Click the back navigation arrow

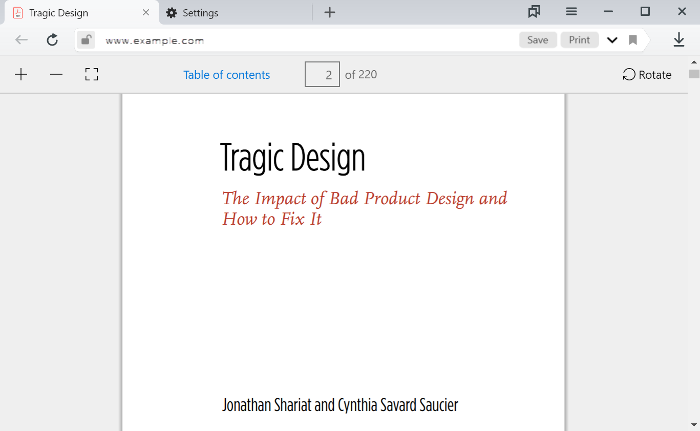pos(21,40)
